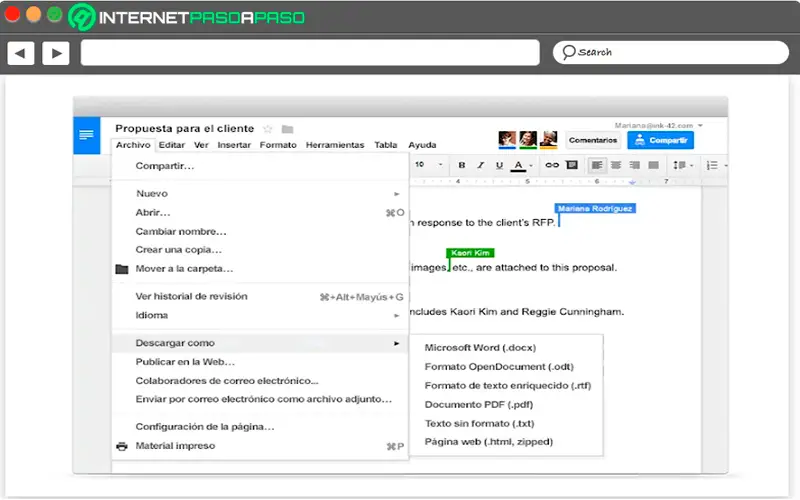The width and height of the screenshot is (800, 500).
Task: Download as Página web (.html, zipped)
Action: coord(507,442)
